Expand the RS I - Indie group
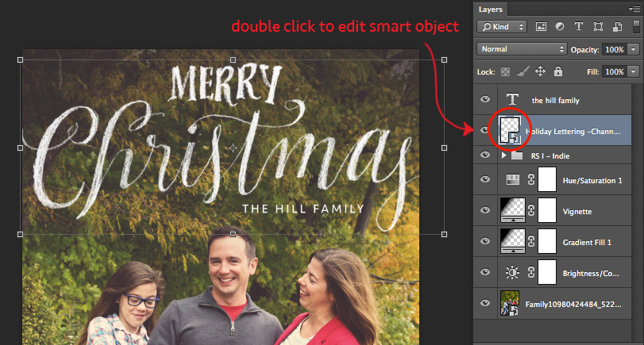Viewport: 644px width, 345px height. (504, 155)
